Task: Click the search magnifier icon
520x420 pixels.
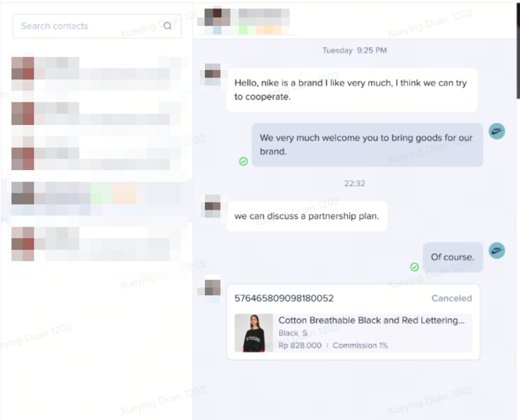Action: point(167,26)
